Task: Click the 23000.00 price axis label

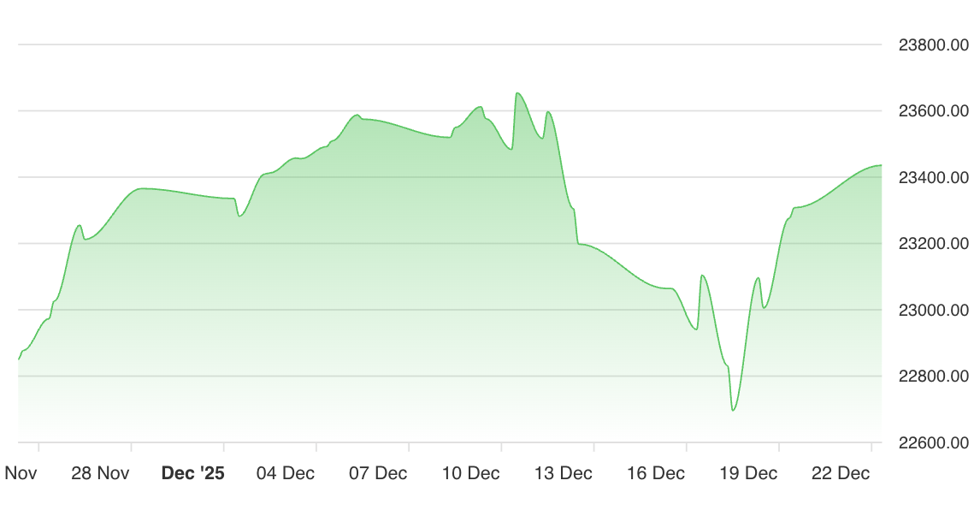Action: pyautogui.click(x=933, y=310)
